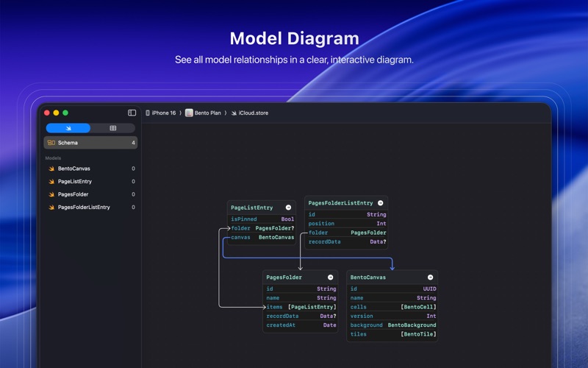Screen dimensions: 588x368
Task: Click the position Int property
Action: click(x=346, y=224)
